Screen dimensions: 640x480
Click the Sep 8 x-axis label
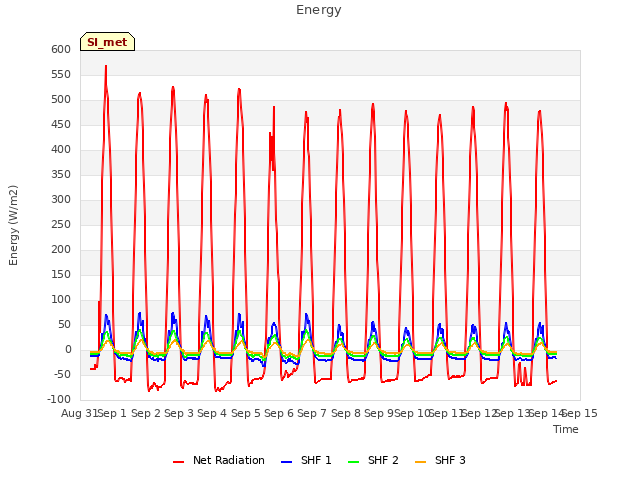pos(346,413)
